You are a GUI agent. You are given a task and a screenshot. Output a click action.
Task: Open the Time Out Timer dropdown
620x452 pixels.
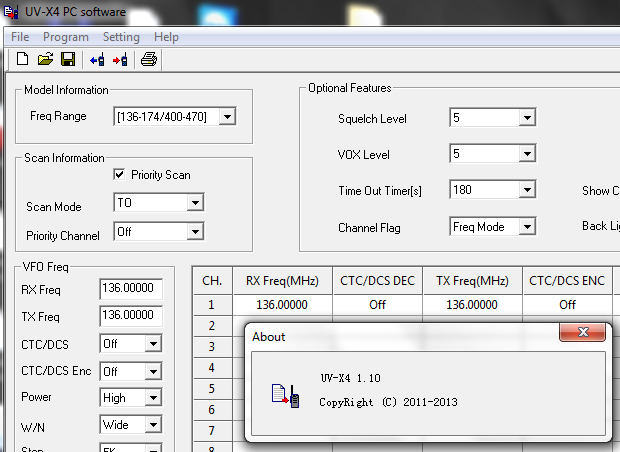527,190
